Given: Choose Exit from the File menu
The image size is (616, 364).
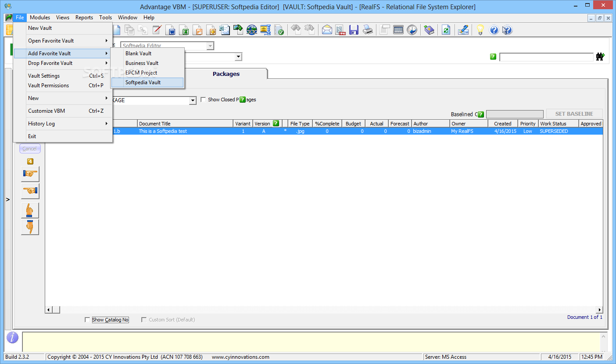Looking at the screenshot, I should click(63, 136).
